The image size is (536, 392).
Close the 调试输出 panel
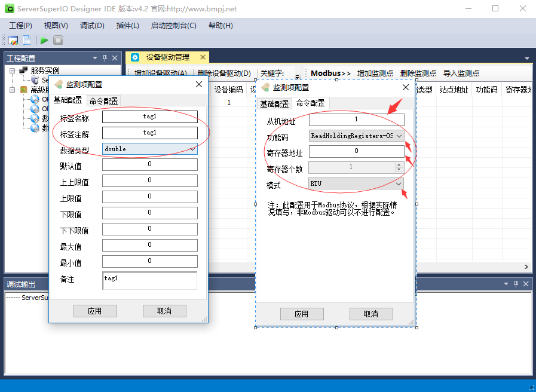click(x=526, y=284)
